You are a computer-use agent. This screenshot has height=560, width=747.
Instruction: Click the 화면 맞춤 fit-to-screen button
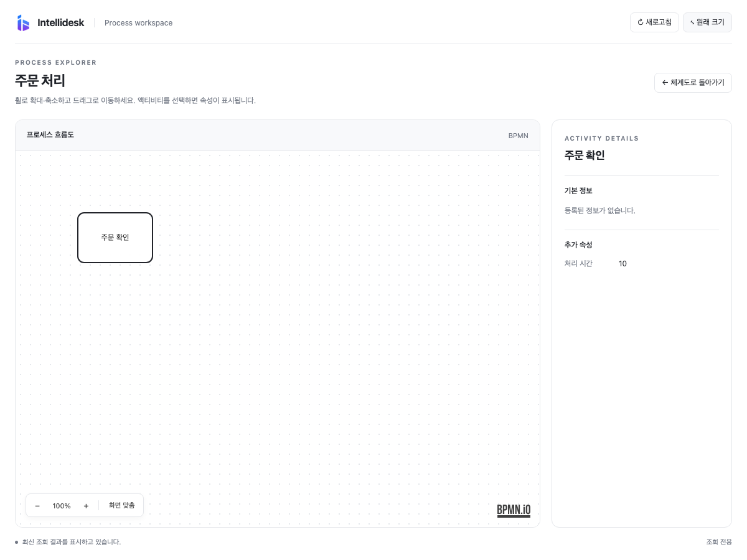click(122, 505)
